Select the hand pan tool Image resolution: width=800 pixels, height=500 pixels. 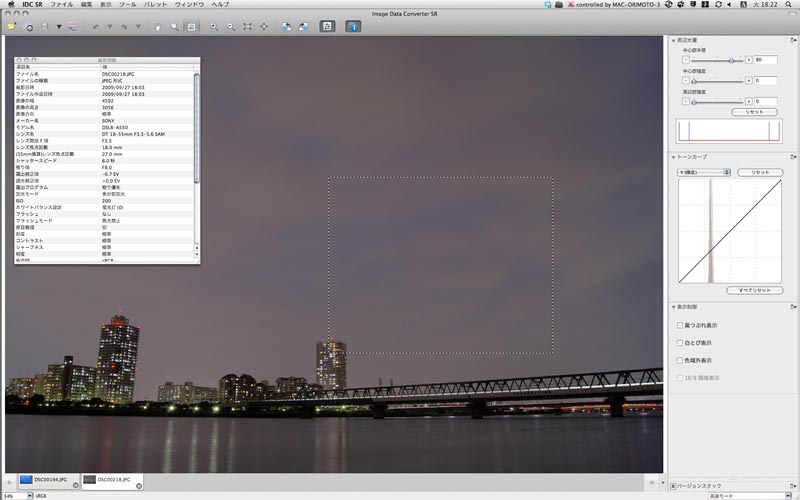click(158, 27)
